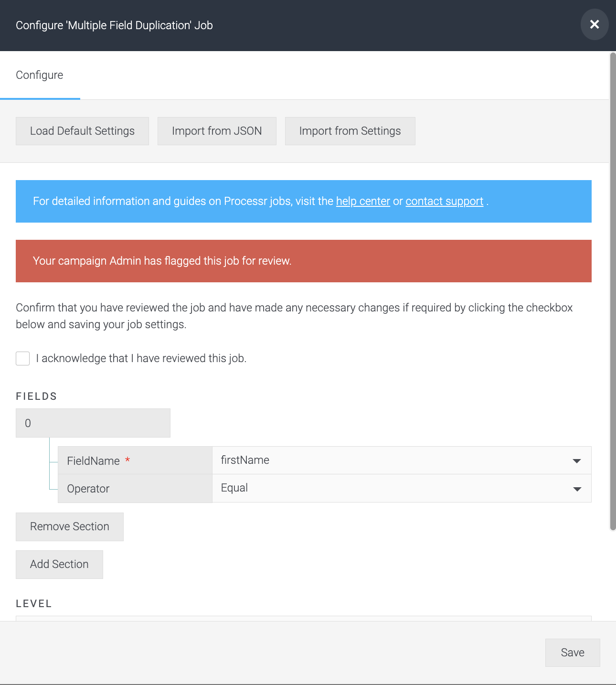Open the help center link
Viewport: 616px width, 685px height.
tap(363, 201)
